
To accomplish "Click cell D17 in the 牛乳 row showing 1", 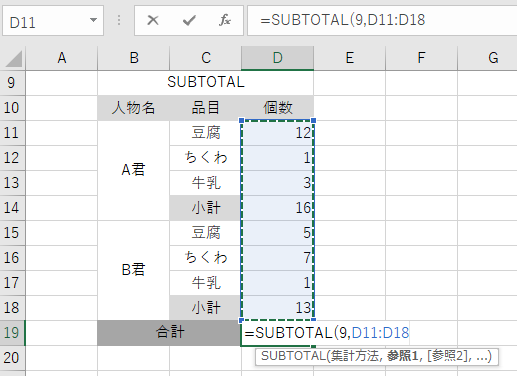I will pyautogui.click(x=278, y=283).
